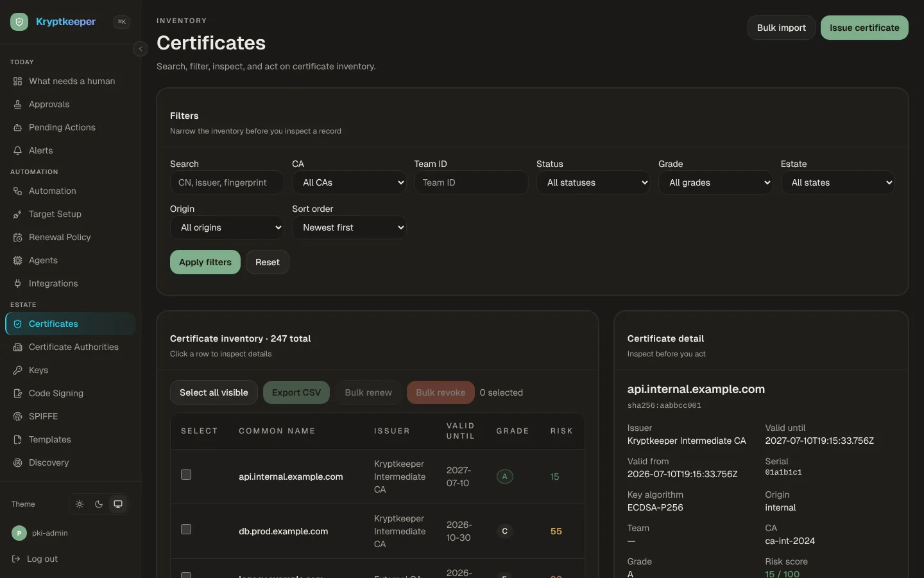The width and height of the screenshot is (924, 578).
Task: Click the Export CSV button
Action: point(296,392)
